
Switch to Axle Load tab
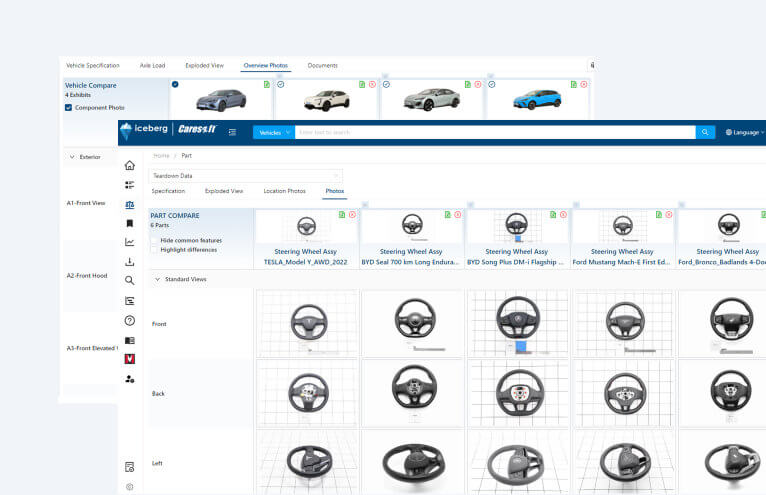[x=152, y=65]
